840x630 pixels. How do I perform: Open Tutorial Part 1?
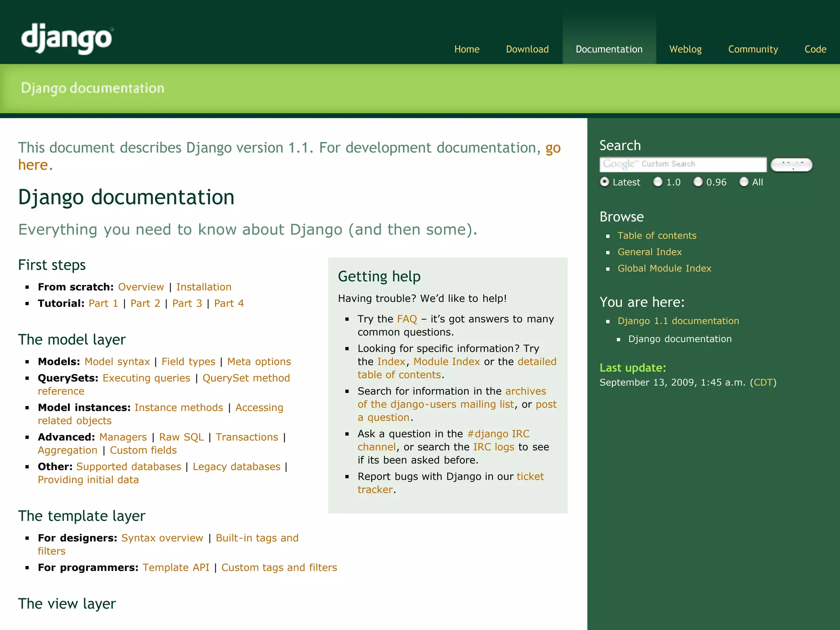103,303
